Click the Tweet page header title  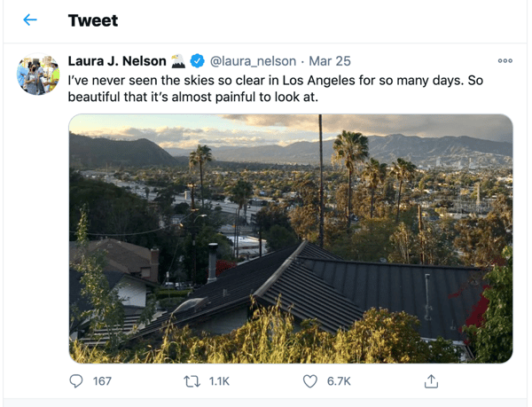93,20
